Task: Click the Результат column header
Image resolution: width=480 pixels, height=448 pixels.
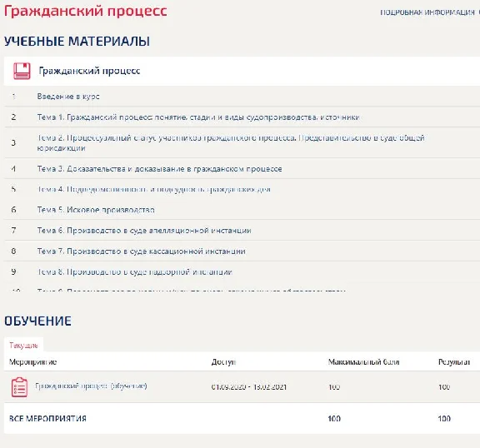Action: (454, 362)
